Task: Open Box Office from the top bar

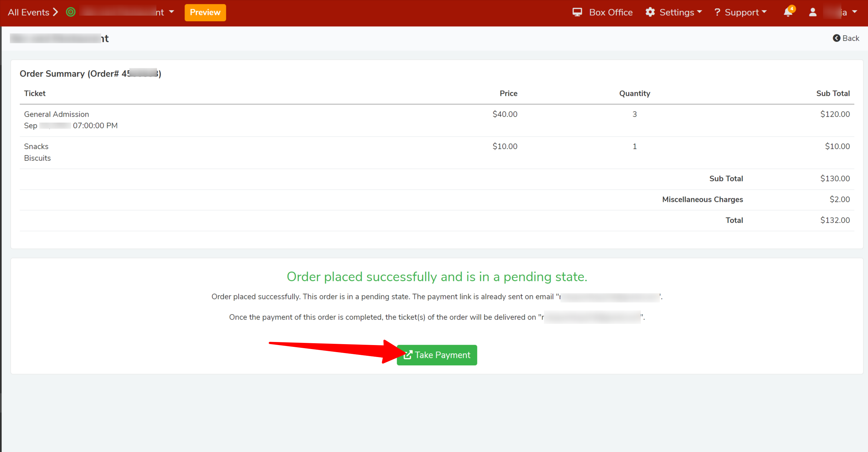Action: click(x=610, y=13)
